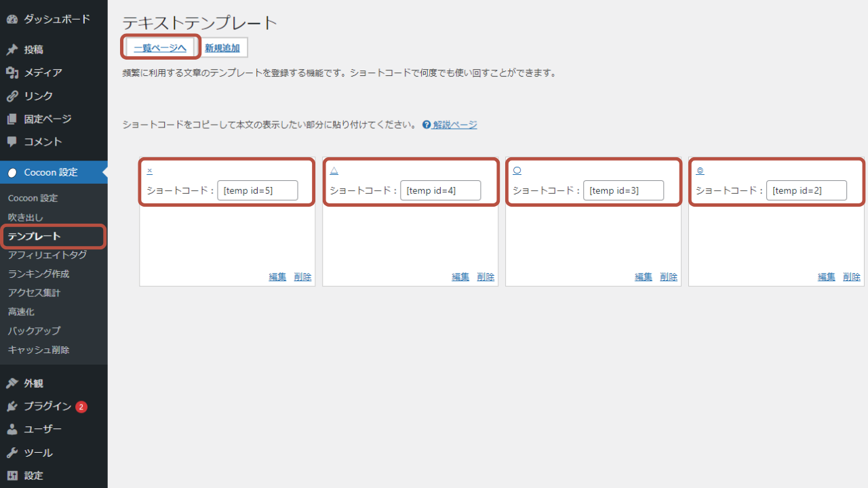This screenshot has height=488, width=868.
Task: Click 編集 on the ◎ template card
Action: 827,277
